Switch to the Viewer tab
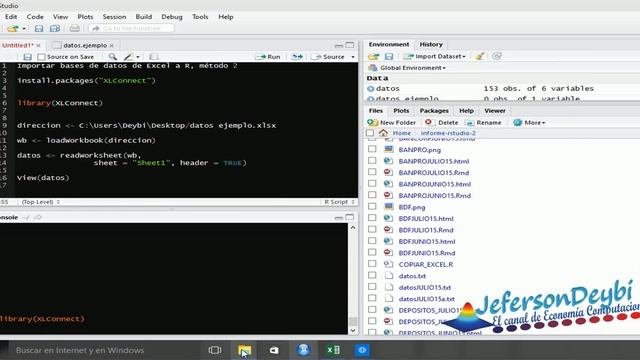Image resolution: width=640 pixels, height=360 pixels. [x=495, y=111]
